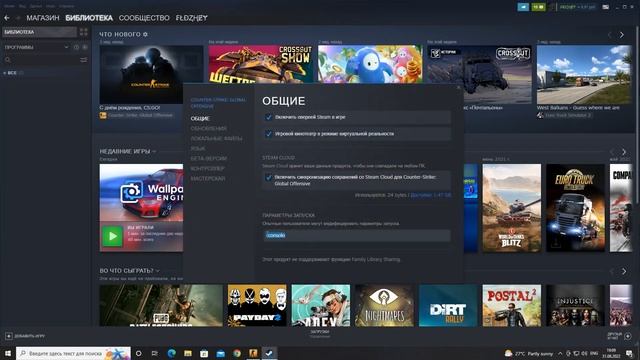
Task: Toggle desktop game theatre VR checkbox
Action: [x=269, y=134]
